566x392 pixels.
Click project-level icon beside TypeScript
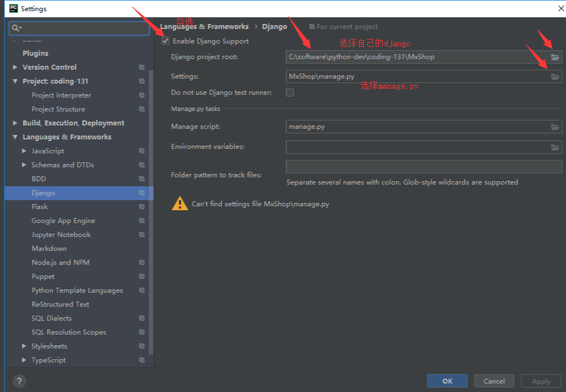pos(142,360)
